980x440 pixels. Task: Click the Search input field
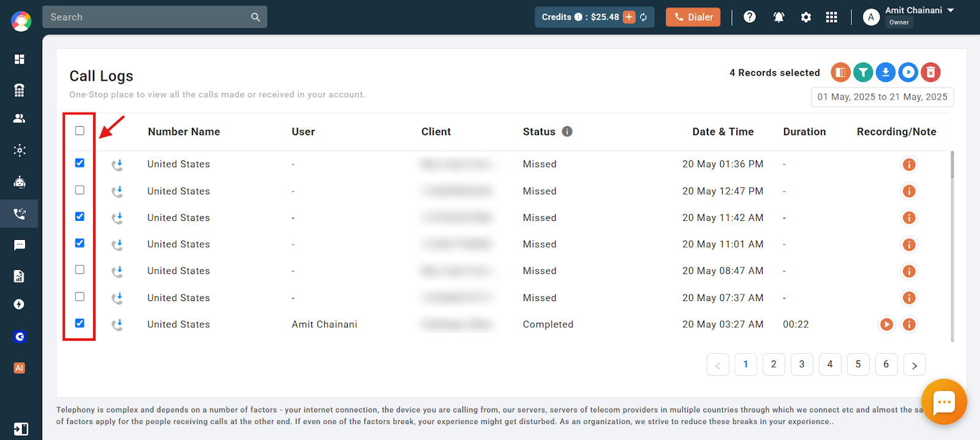tap(154, 17)
